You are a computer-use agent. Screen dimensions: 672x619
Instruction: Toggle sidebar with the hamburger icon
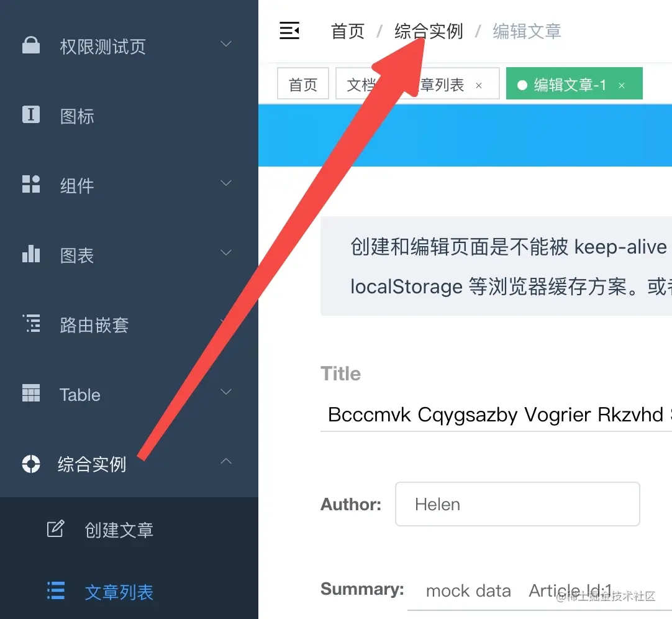click(289, 30)
